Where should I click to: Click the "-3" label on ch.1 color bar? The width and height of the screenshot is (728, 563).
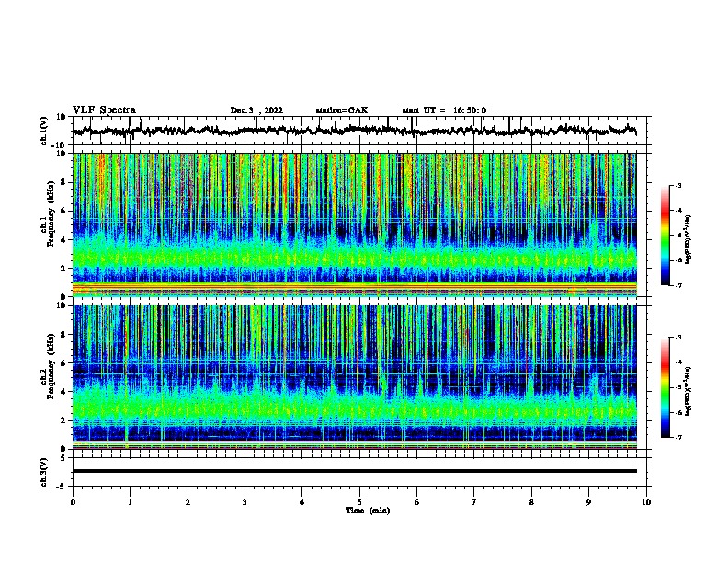pos(677,186)
